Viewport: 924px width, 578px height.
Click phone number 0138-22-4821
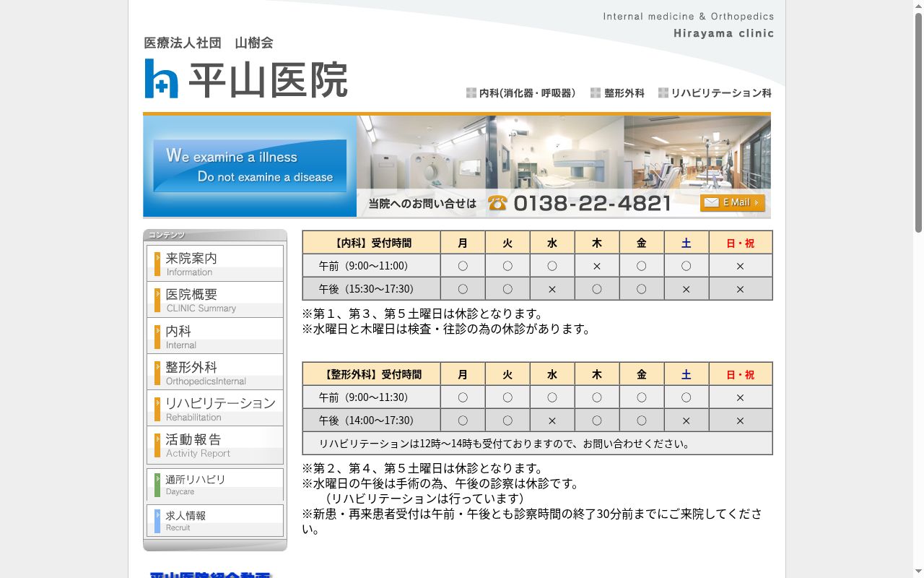(592, 203)
